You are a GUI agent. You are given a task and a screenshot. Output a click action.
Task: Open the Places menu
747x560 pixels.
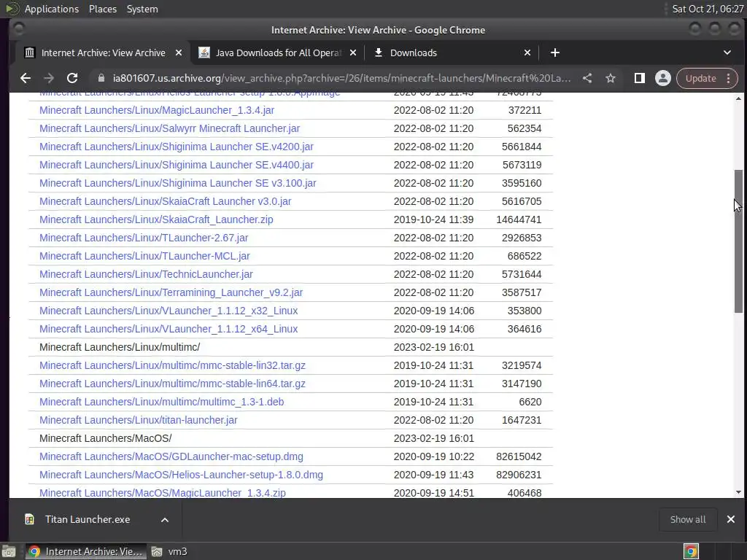[x=102, y=9]
